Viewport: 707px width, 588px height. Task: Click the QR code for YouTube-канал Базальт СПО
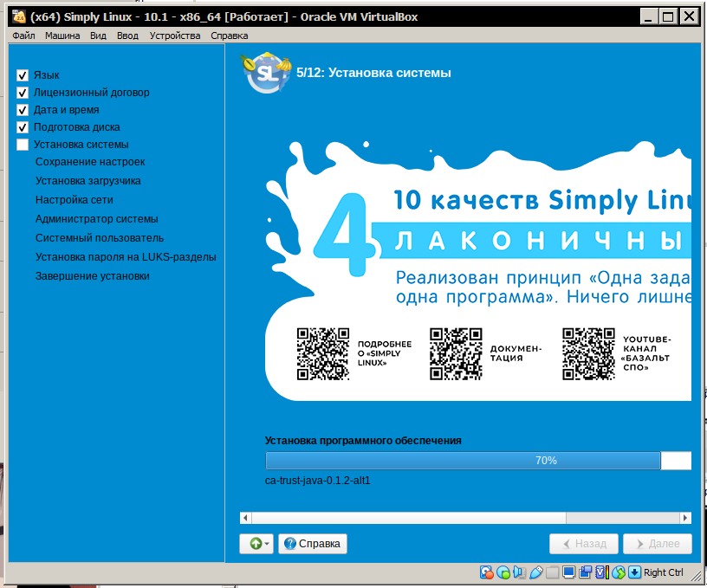(x=588, y=353)
